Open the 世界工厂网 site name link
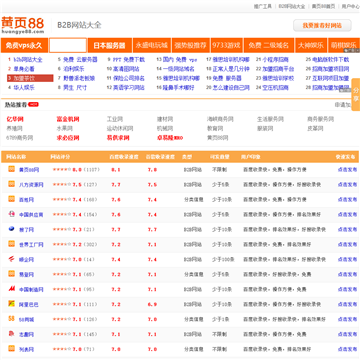 pos(31,245)
